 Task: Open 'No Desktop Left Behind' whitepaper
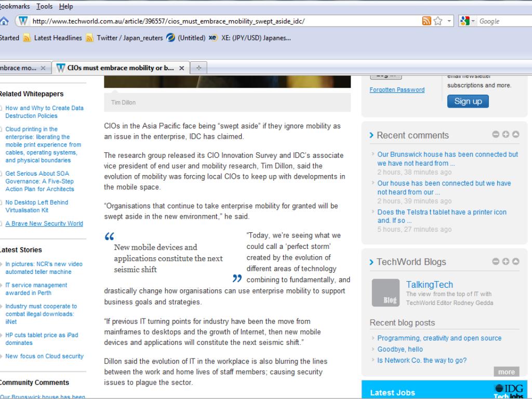37,206
